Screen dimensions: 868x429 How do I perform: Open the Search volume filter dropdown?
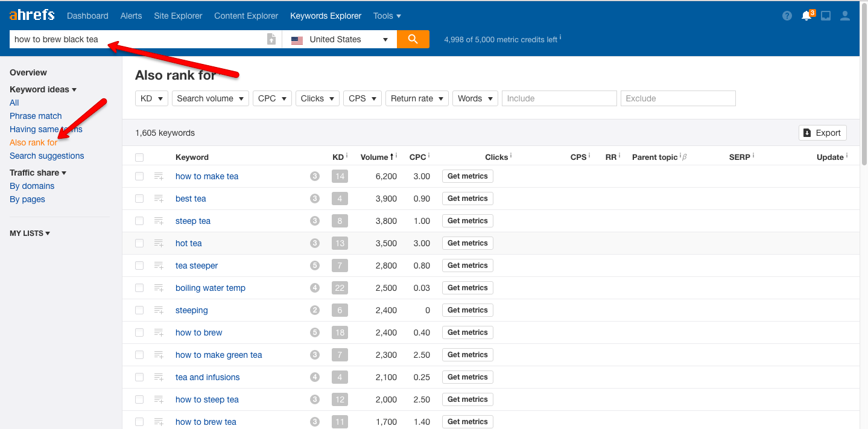211,98
